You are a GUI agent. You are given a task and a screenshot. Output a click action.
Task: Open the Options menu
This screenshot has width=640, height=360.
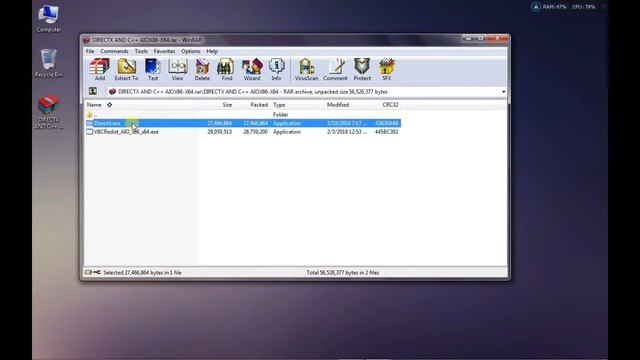pos(191,51)
